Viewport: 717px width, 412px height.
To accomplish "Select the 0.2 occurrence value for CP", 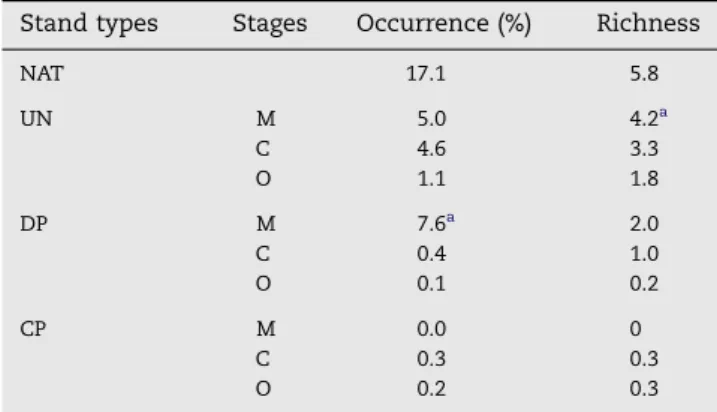I will coord(431,389).
